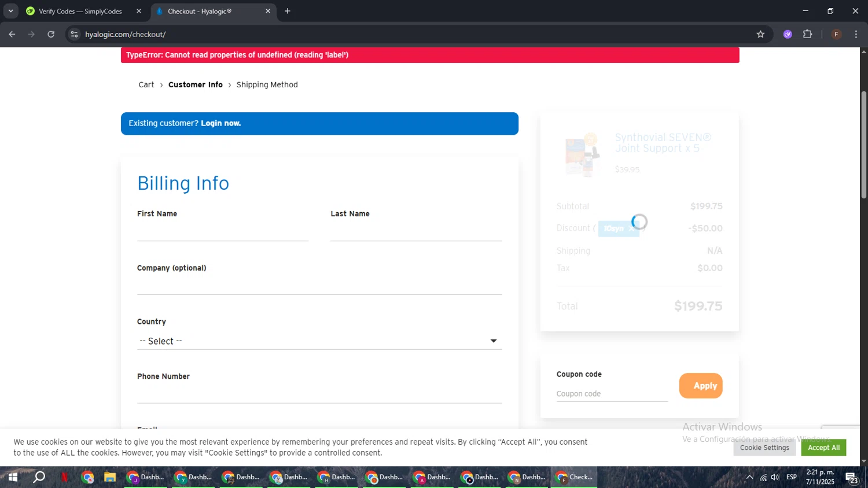Click into the Company (optional) field

319,286
